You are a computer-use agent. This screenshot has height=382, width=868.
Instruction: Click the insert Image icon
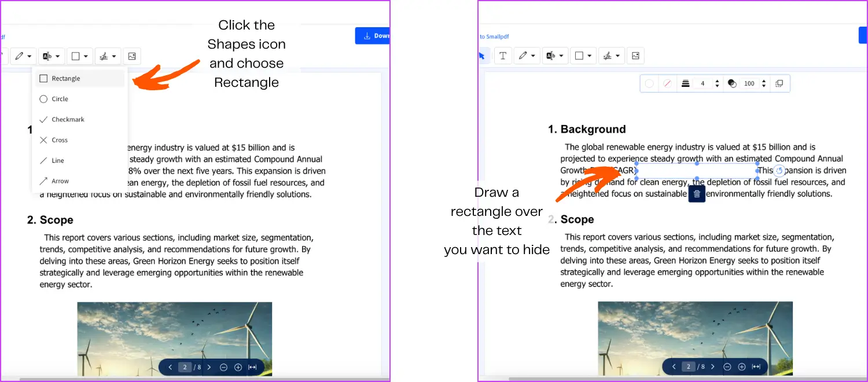pyautogui.click(x=635, y=55)
